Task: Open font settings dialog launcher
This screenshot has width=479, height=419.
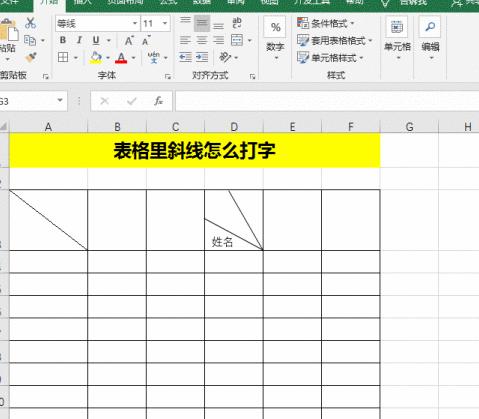Action: click(x=167, y=77)
